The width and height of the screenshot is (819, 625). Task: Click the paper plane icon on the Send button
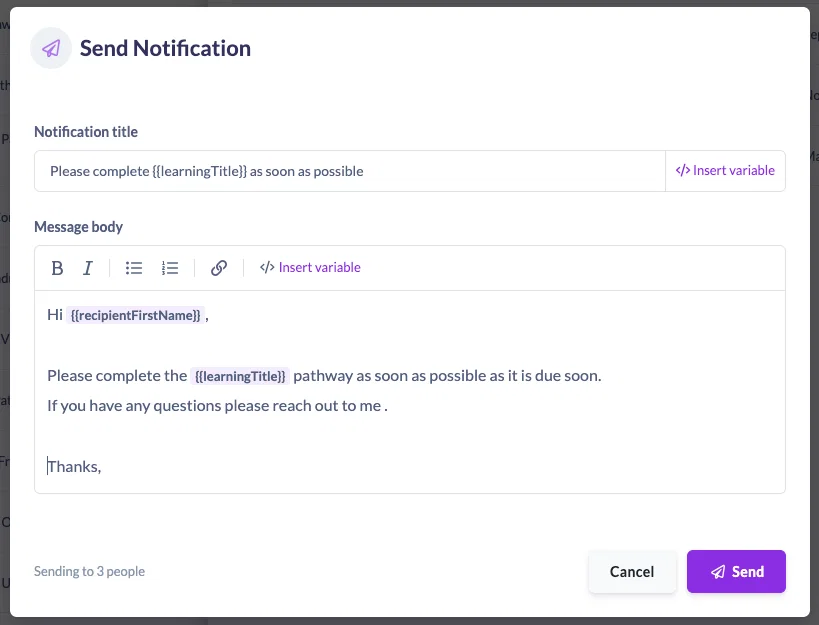[718, 572]
